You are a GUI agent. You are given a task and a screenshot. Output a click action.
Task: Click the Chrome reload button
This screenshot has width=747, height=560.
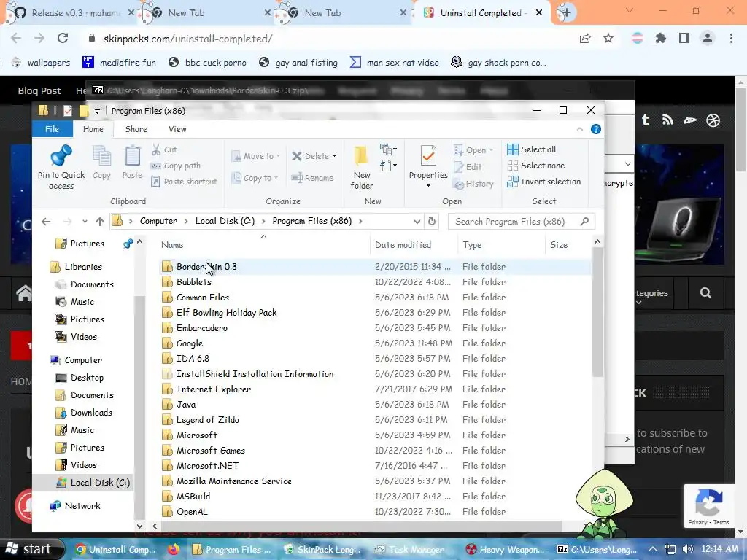click(x=63, y=39)
